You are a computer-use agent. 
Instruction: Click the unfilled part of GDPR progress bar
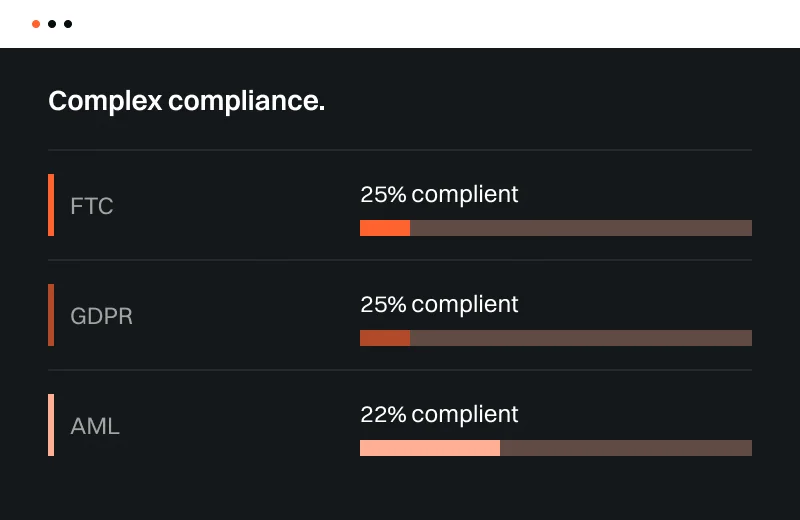coord(580,338)
